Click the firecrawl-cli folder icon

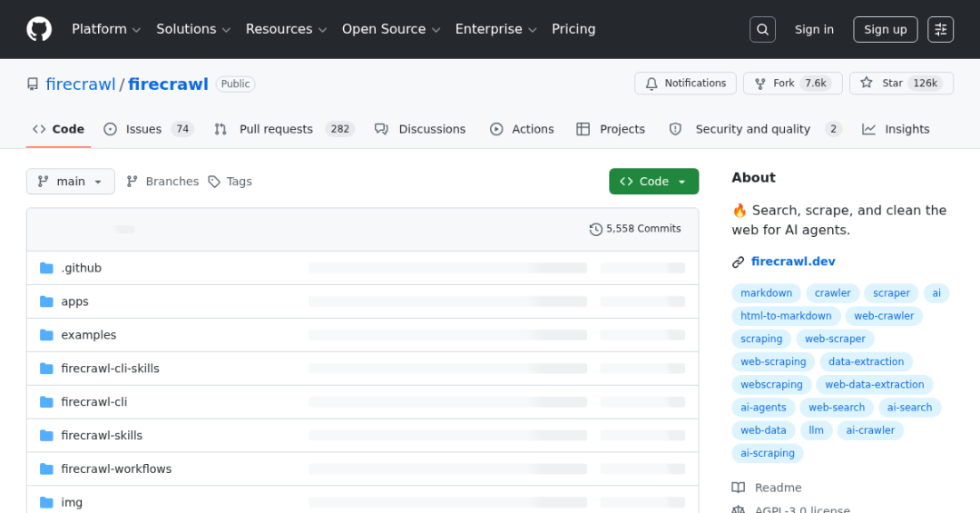46,401
